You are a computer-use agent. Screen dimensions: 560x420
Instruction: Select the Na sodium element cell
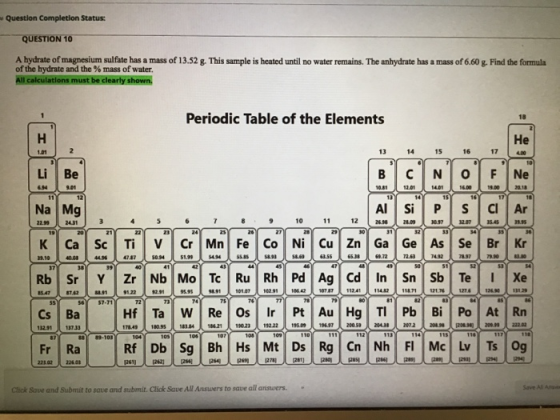pos(43,211)
